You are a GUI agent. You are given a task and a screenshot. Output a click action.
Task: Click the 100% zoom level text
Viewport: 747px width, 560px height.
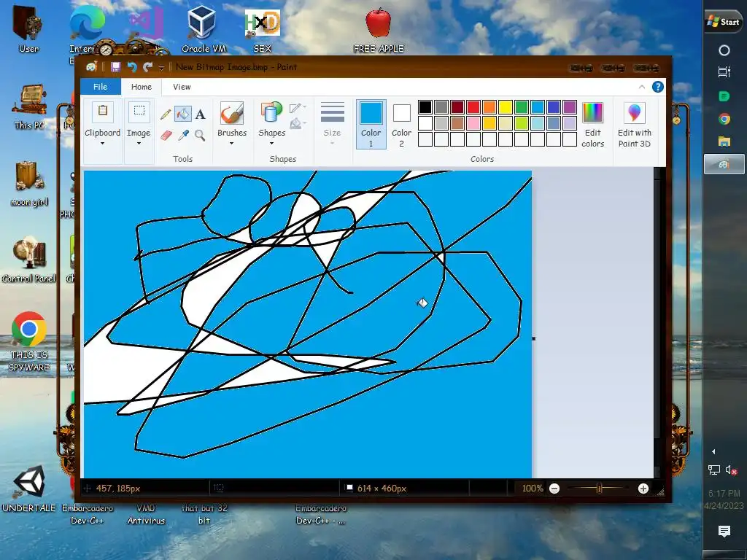coord(532,489)
